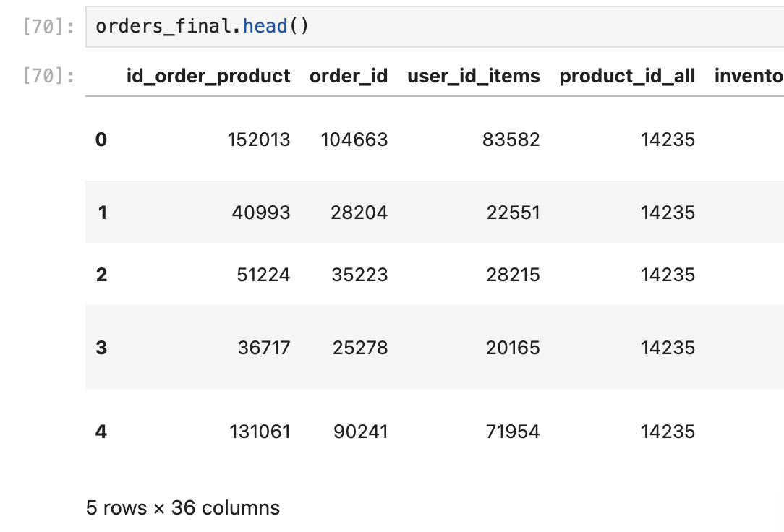Select id_order_product value 36717

point(264,348)
